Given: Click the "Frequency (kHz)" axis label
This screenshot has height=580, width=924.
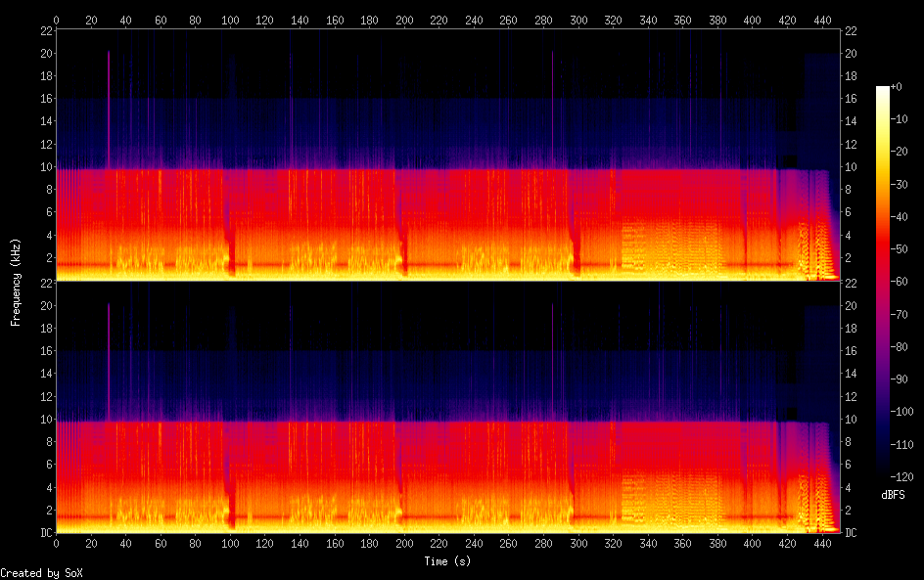Looking at the screenshot, I should (16, 282).
